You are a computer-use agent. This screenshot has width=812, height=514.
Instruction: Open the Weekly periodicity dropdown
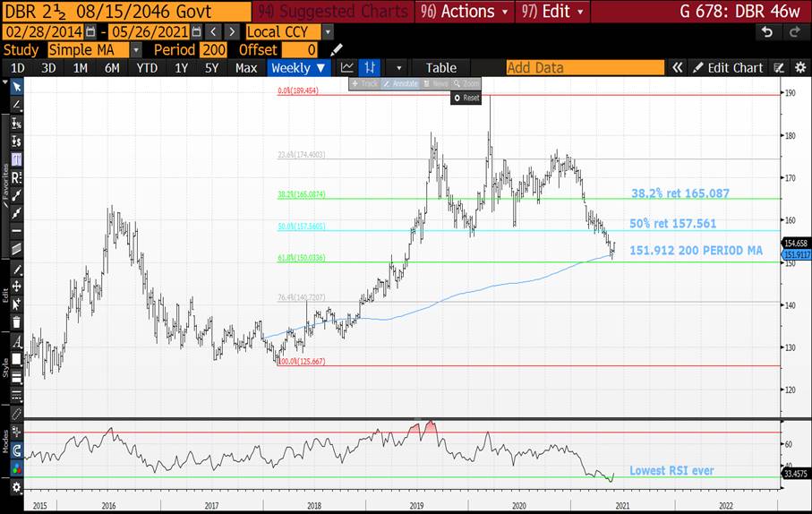[x=298, y=68]
